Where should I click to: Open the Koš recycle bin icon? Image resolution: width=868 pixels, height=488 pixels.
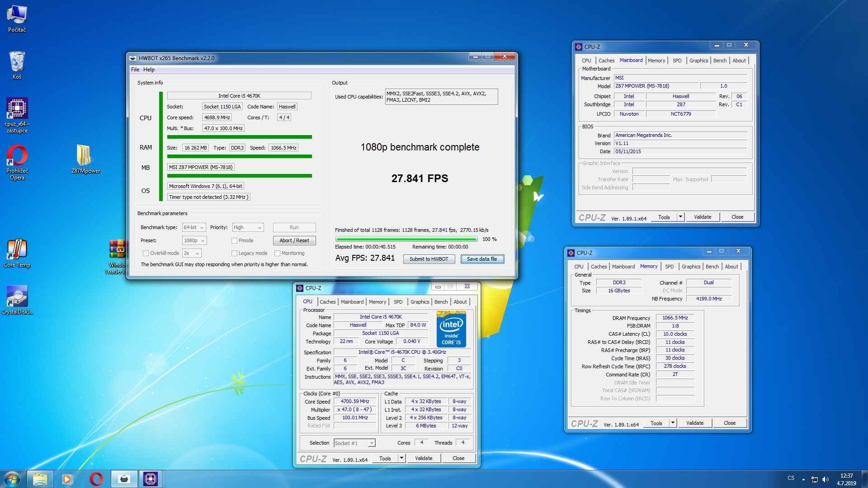(x=17, y=66)
